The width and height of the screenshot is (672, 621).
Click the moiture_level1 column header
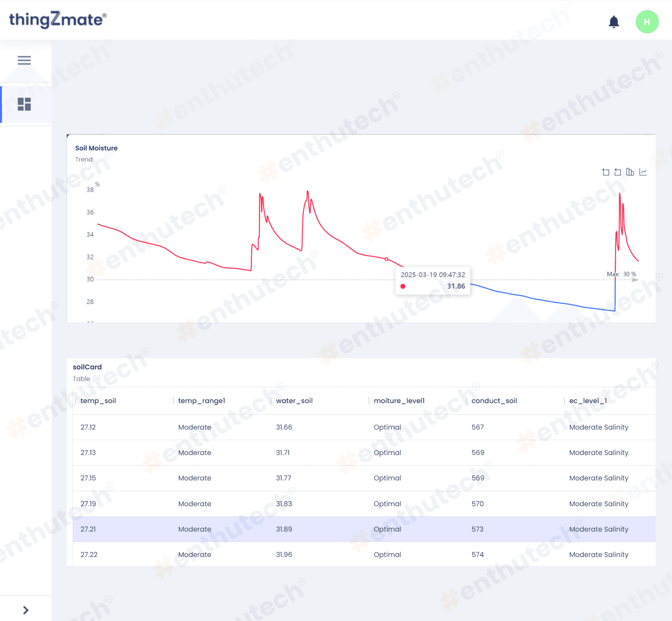point(399,401)
